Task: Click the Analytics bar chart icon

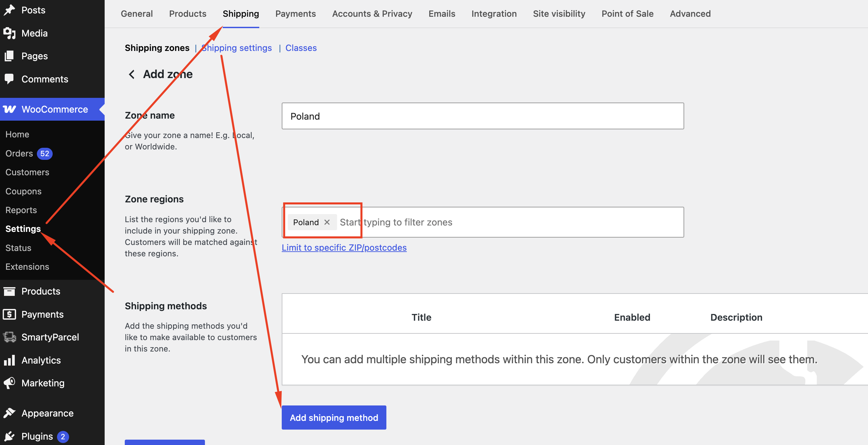Action: coord(9,360)
